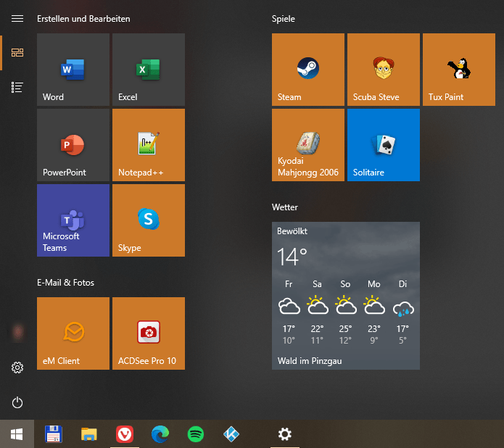504x448 pixels.
Task: Click the 'E-Mail & Fotos' group heading
Action: (65, 283)
